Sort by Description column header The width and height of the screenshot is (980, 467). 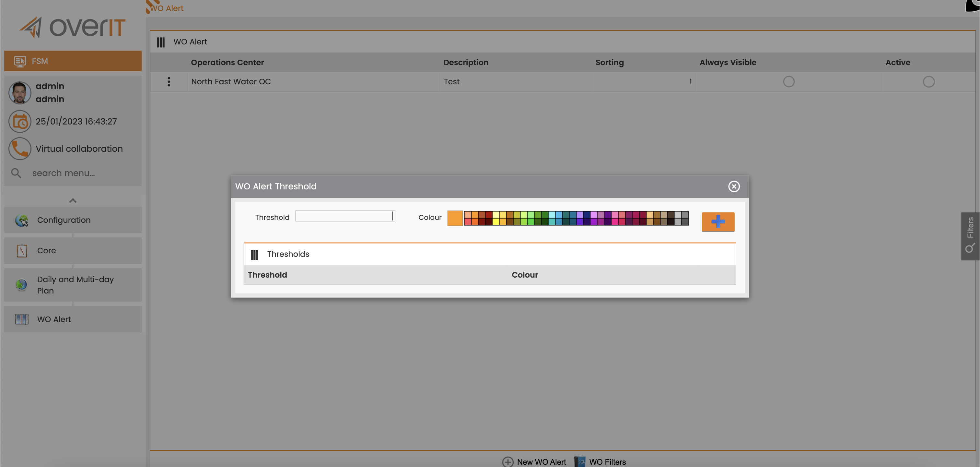coord(466,62)
